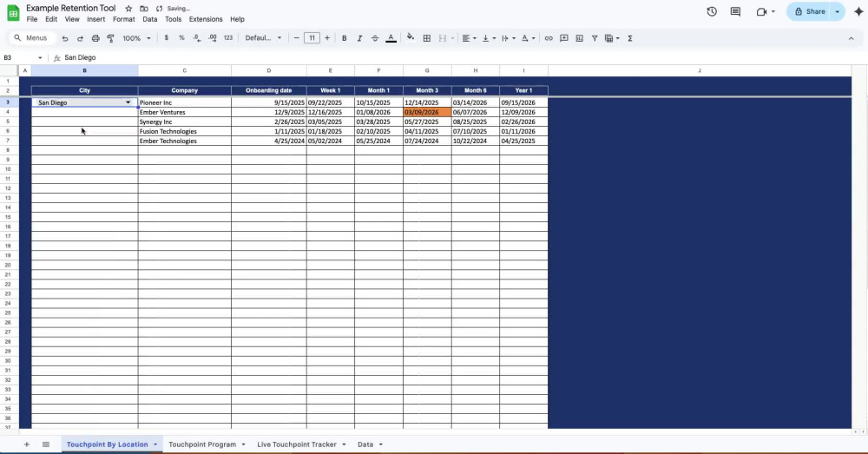This screenshot has height=454, width=868.
Task: Open the Gemini sparkle icon
Action: click(858, 11)
